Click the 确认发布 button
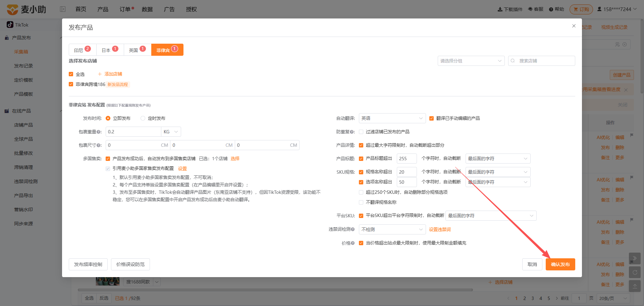This screenshot has width=644, height=306. [x=560, y=264]
